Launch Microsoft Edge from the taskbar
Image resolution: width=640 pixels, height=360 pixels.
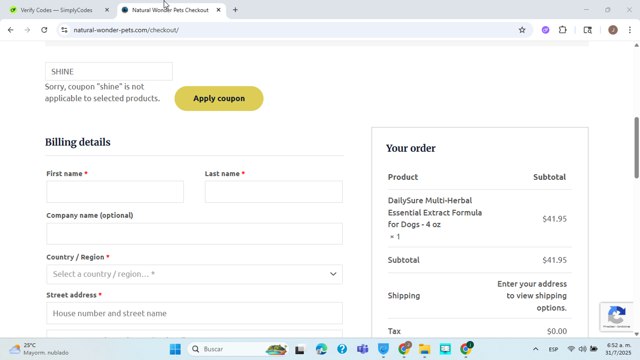point(321,349)
